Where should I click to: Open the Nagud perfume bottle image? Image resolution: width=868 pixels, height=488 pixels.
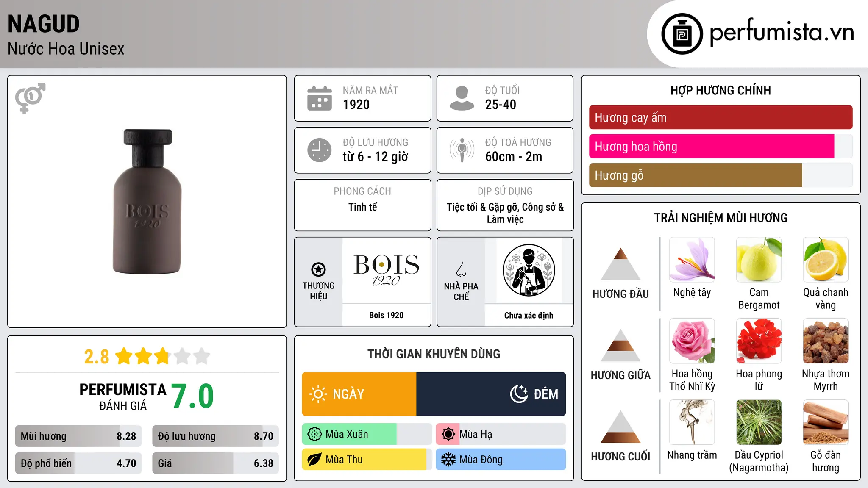[x=147, y=202]
